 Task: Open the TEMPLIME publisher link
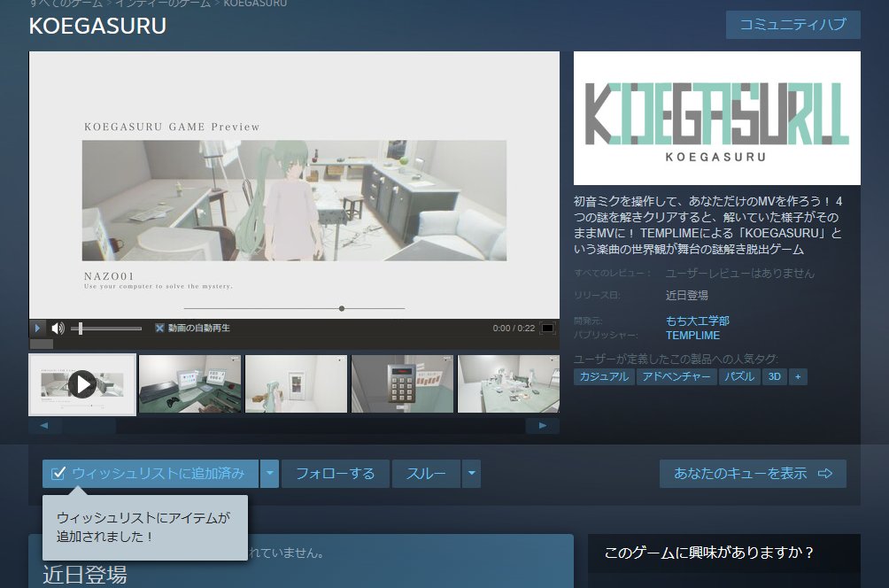tap(692, 336)
